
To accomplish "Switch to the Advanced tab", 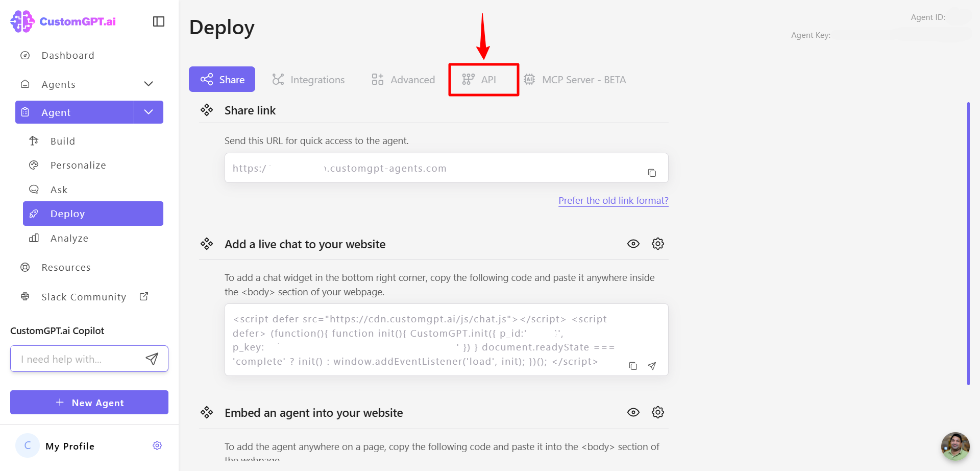I will tap(403, 80).
